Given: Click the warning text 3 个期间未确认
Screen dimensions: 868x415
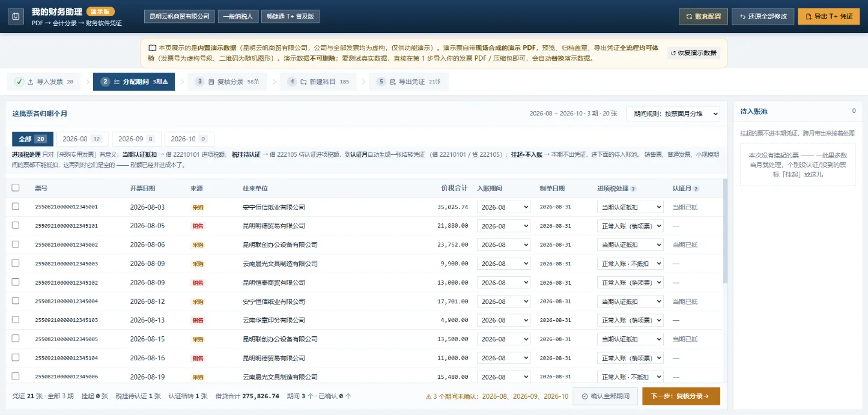Looking at the screenshot, I should pos(497,396).
